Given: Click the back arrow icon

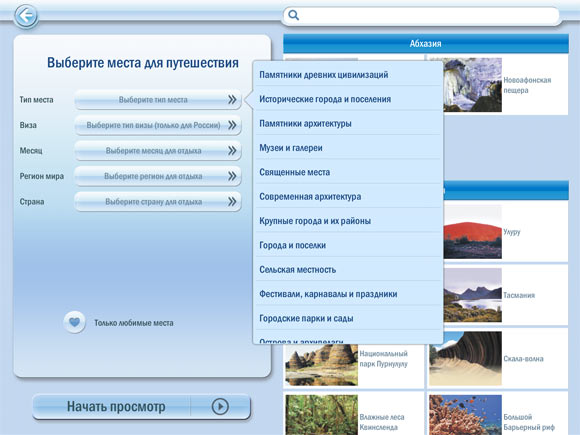Looking at the screenshot, I should click(x=26, y=16).
